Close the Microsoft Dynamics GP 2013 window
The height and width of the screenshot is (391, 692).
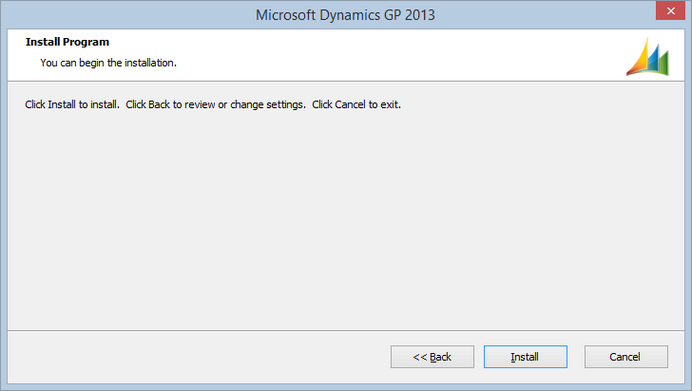[670, 11]
